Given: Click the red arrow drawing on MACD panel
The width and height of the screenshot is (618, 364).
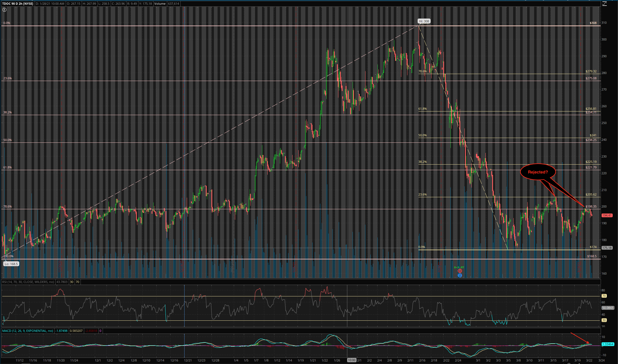Looking at the screenshot, I should (x=580, y=338).
